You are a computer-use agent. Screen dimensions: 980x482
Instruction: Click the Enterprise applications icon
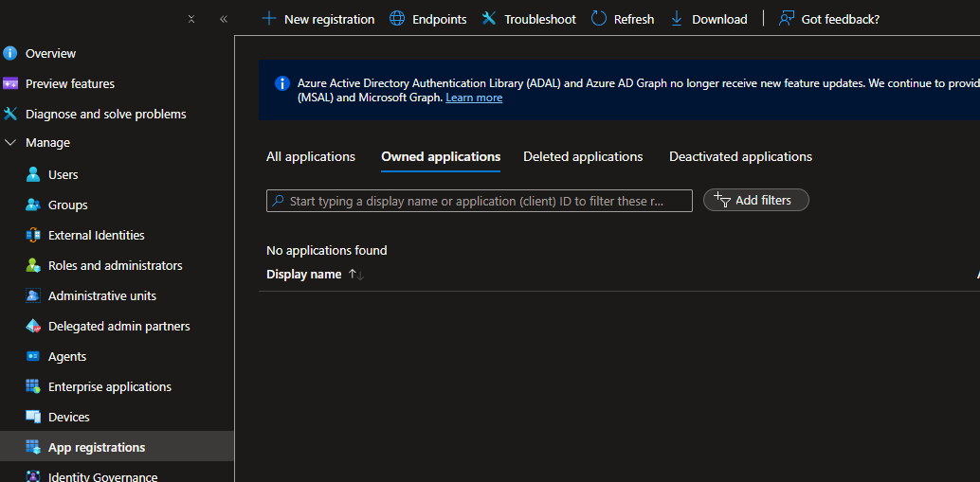pyautogui.click(x=33, y=386)
